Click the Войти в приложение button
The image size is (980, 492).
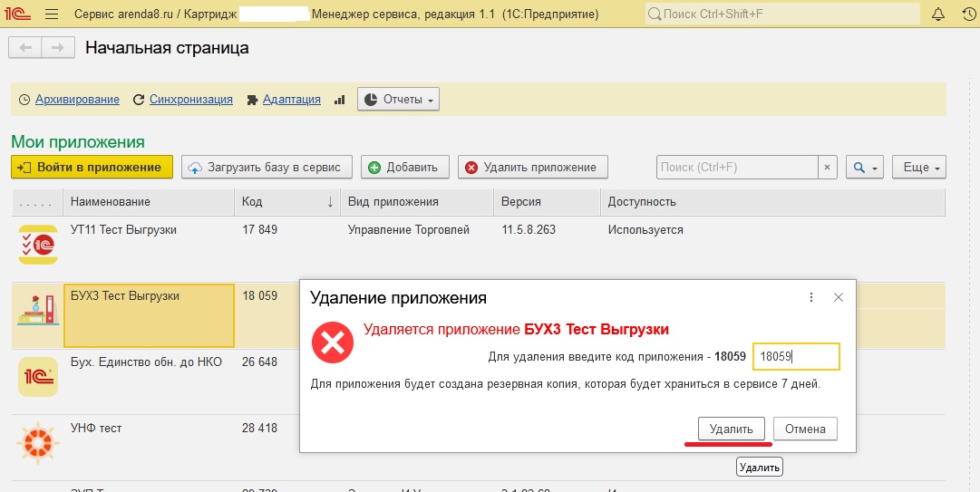pos(92,168)
